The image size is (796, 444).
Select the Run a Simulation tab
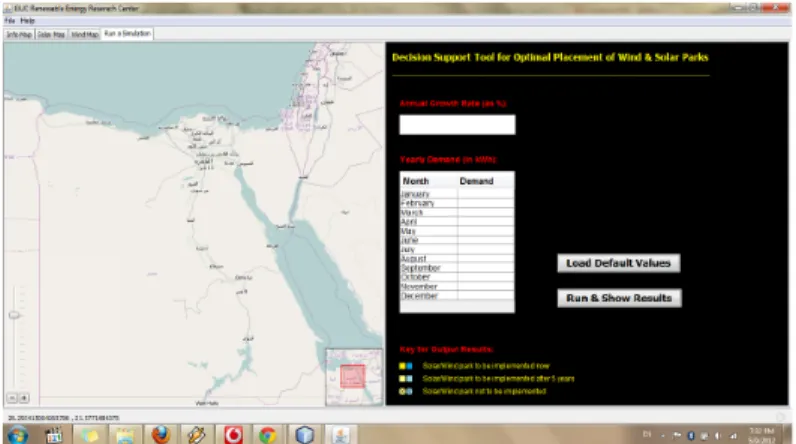[x=127, y=33]
